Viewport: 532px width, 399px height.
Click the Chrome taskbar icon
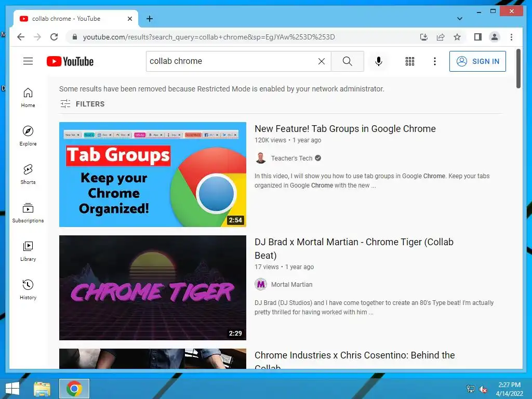coord(74,389)
